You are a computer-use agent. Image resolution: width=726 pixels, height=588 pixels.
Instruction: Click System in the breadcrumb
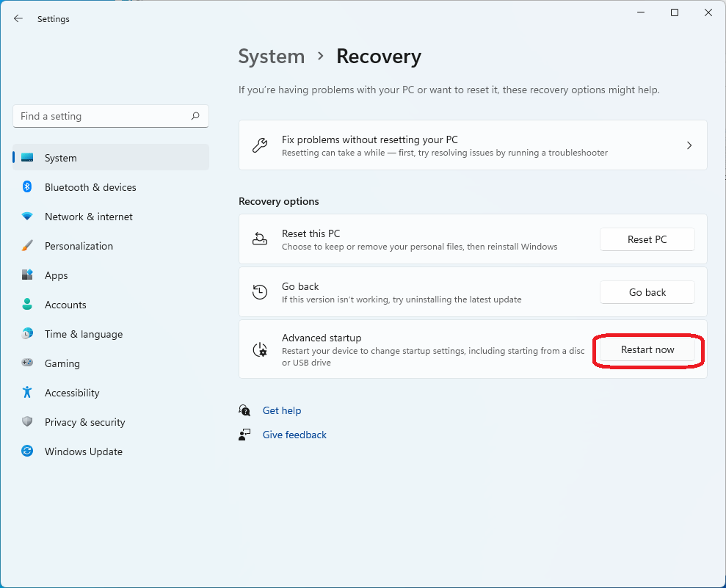point(272,57)
